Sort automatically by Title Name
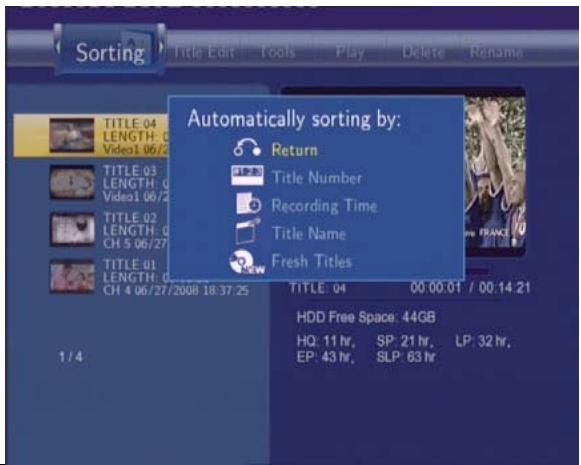The image size is (581, 465). (309, 233)
